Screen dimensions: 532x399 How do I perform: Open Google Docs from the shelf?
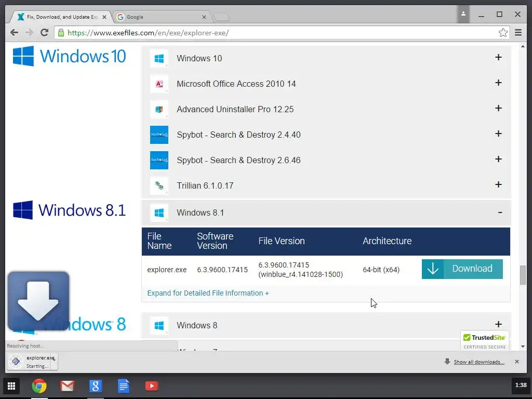124,386
